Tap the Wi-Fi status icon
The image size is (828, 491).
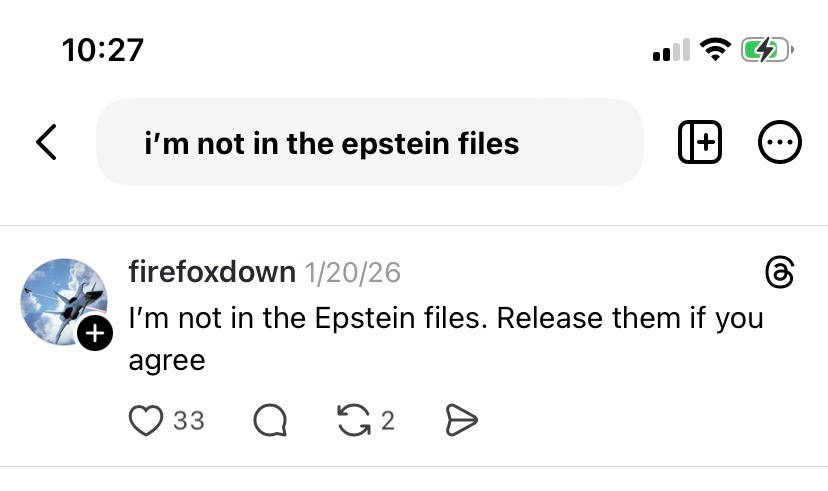pos(715,49)
